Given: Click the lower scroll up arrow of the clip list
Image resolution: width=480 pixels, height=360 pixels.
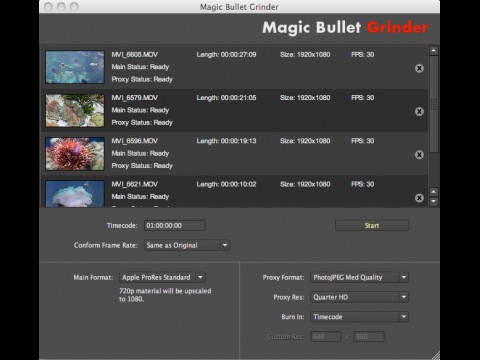Looking at the screenshot, I should pyautogui.click(x=434, y=192).
